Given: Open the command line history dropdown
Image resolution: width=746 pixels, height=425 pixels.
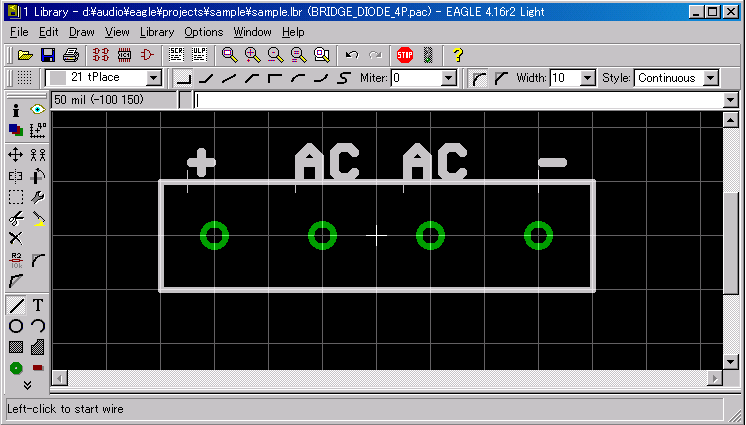Looking at the screenshot, I should coord(731,100).
